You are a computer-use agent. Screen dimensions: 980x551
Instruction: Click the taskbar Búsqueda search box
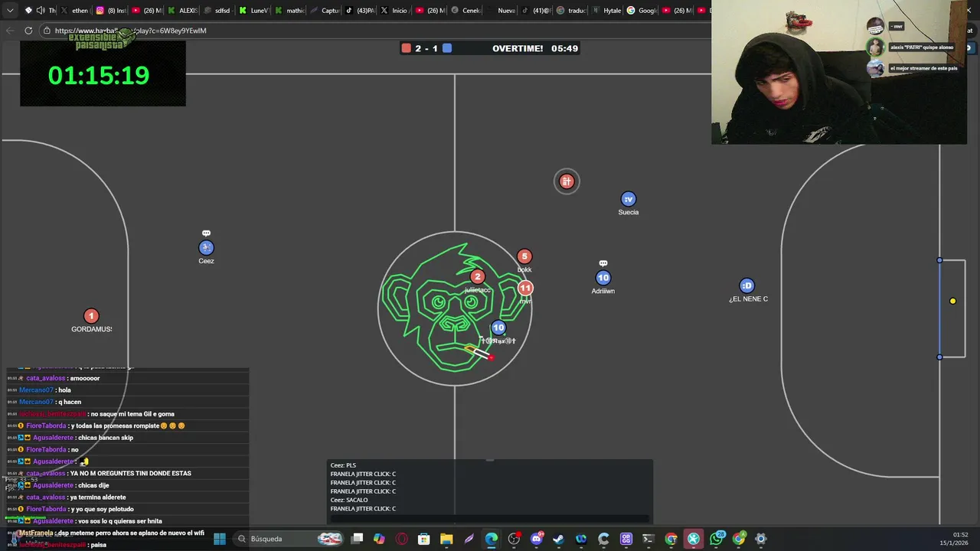pyautogui.click(x=288, y=539)
